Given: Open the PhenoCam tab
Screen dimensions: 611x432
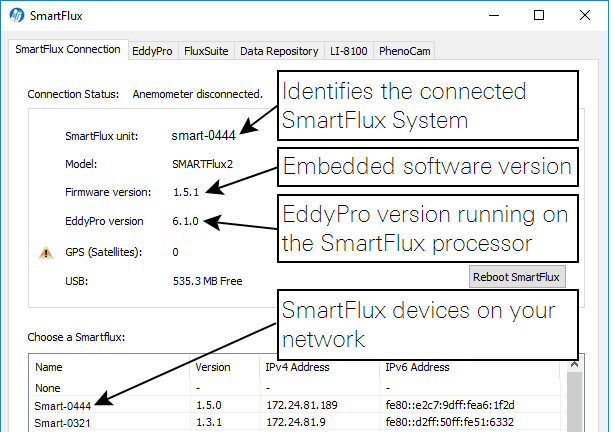Looking at the screenshot, I should 404,51.
